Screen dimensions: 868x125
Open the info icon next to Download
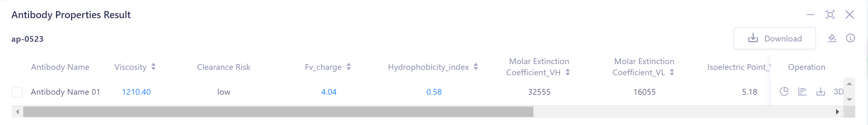850,38
